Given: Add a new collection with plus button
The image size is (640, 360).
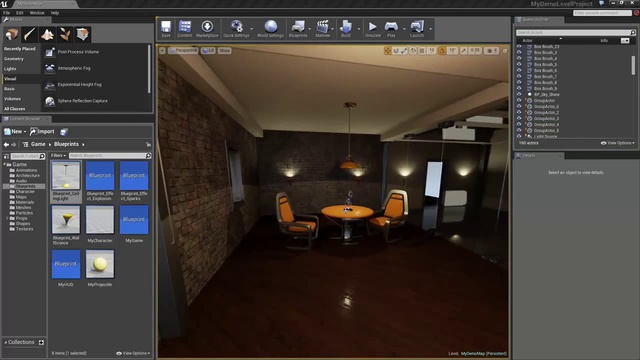Looking at the screenshot, I should 41,342.
